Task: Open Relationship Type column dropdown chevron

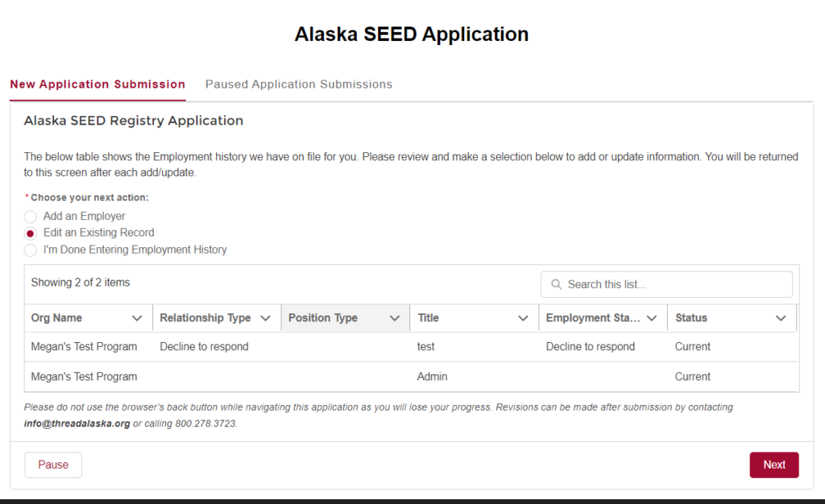Action: (x=266, y=318)
